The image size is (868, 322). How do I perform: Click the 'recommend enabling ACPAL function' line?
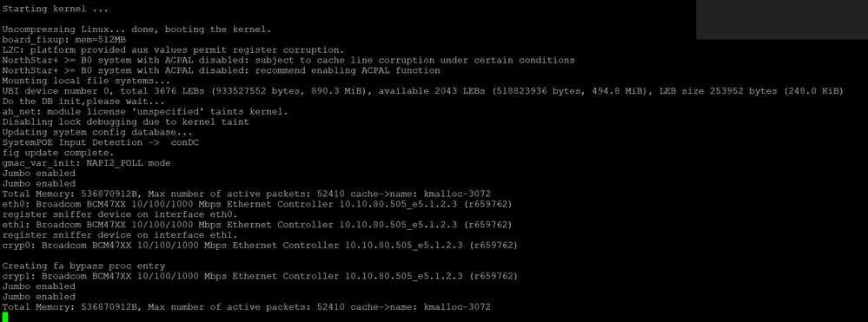(x=222, y=71)
